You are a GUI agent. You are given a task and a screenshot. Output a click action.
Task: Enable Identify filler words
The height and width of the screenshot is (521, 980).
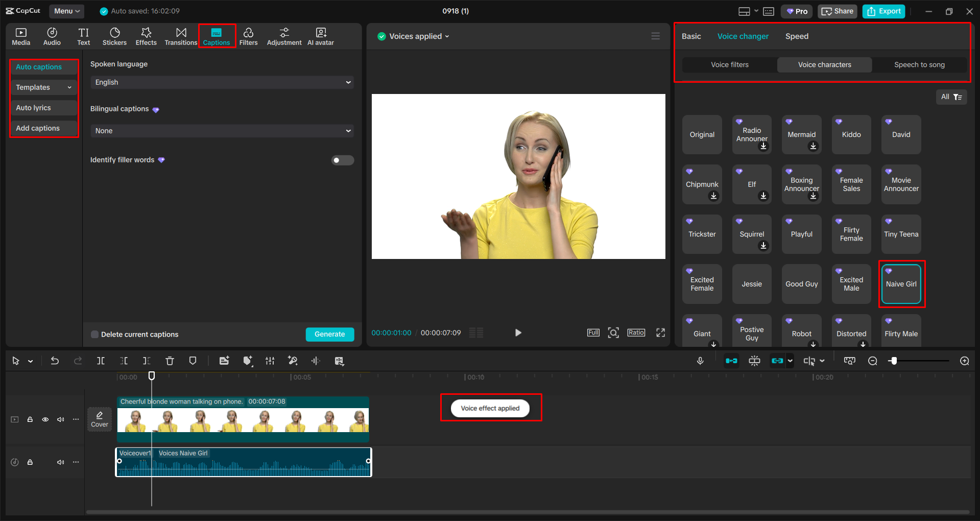pyautogui.click(x=342, y=160)
